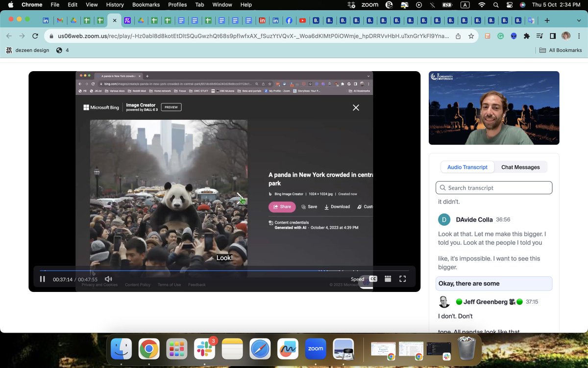Bookmark this page with the star icon
Viewport: 588px width, 368px height.
(x=470, y=36)
